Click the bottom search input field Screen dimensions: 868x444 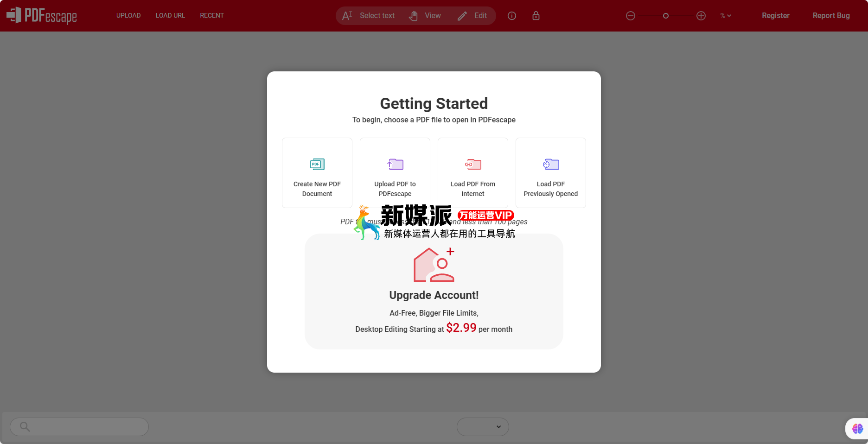point(79,427)
